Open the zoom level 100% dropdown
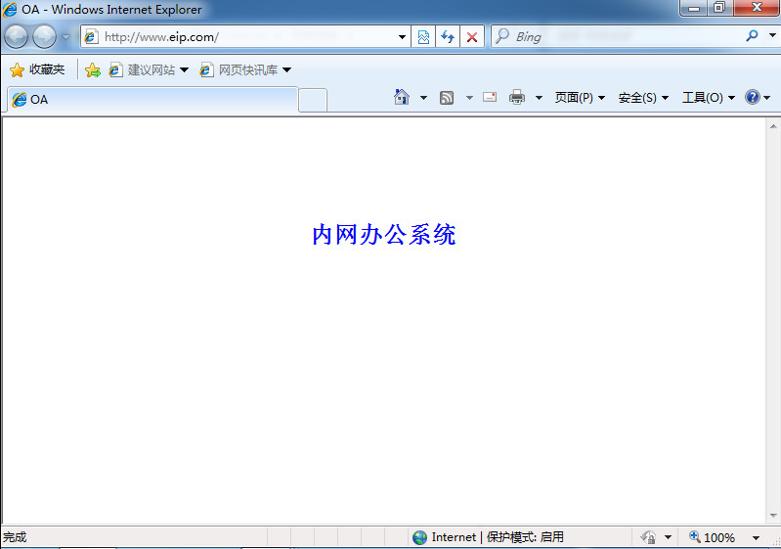 [756, 538]
